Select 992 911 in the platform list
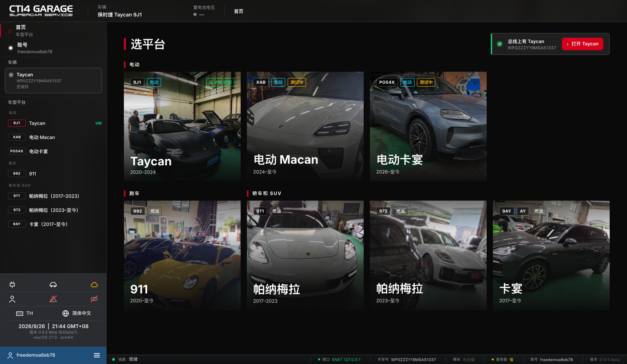Screen dimensions: 627x364 pos(53,174)
